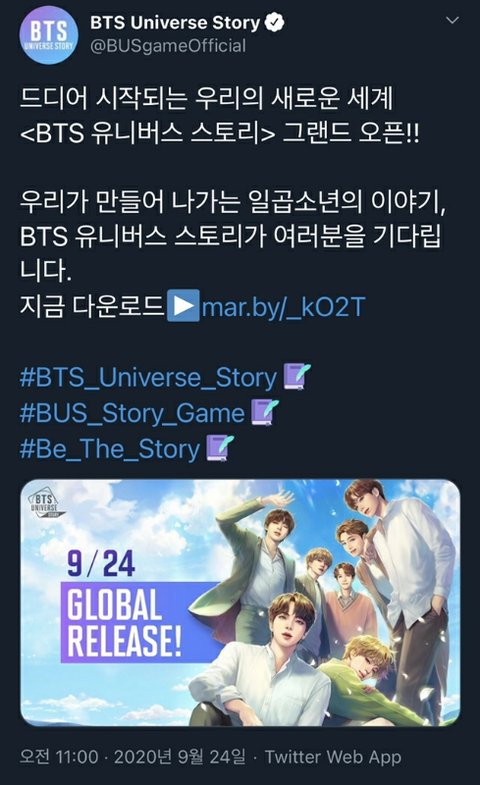Click the BTS Universe Story logo in the image

tap(46, 505)
